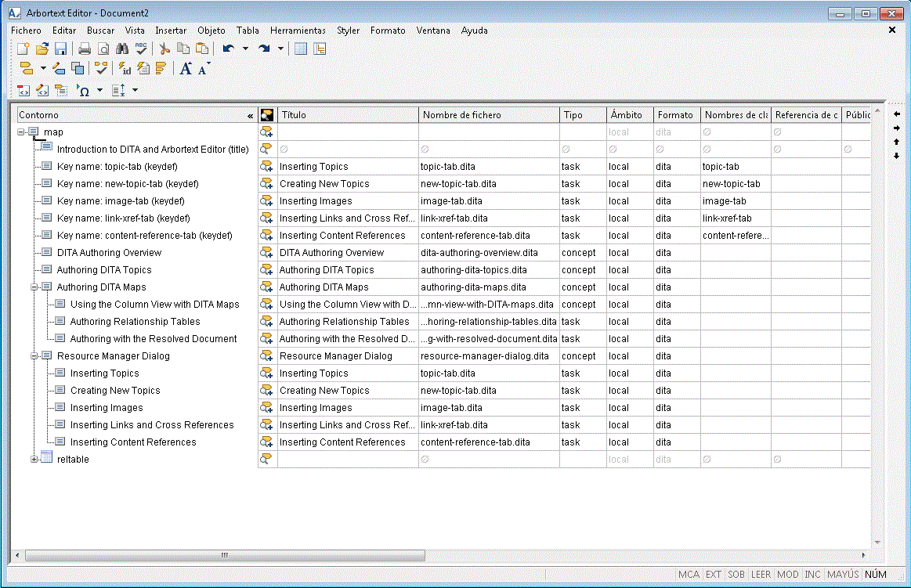Click the Formato column header
The height and width of the screenshot is (588, 911).
click(x=677, y=115)
